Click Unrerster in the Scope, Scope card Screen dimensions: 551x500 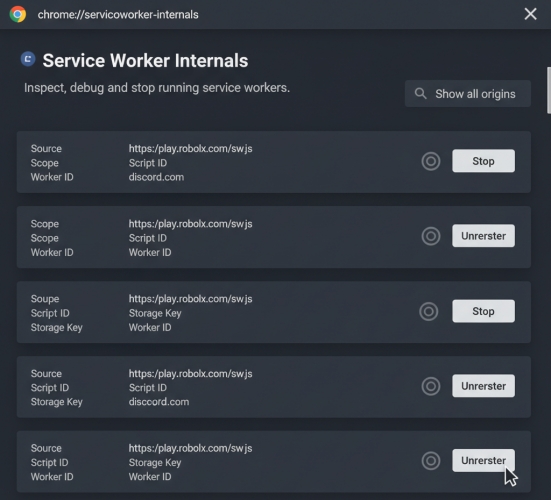click(x=484, y=236)
